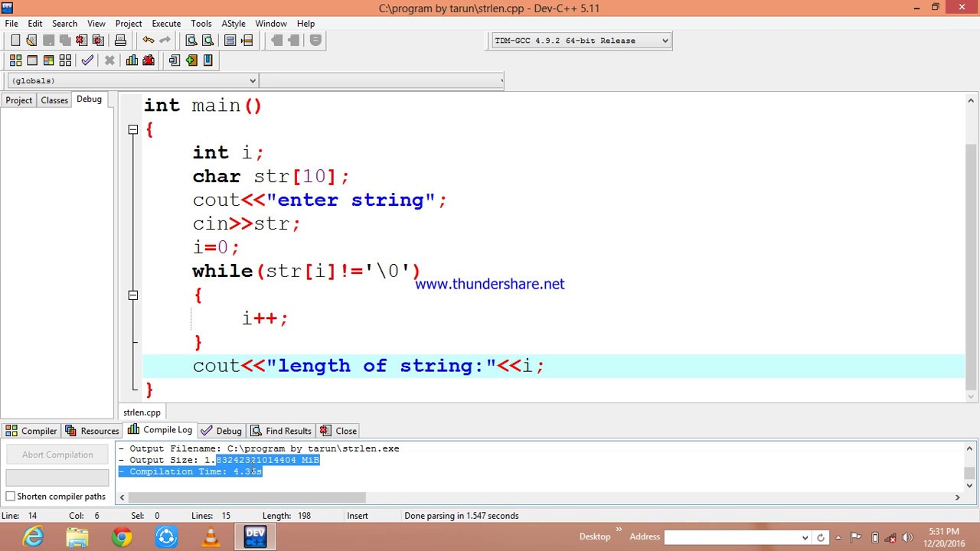
Task: Switch to the Project side tab
Action: [19, 100]
